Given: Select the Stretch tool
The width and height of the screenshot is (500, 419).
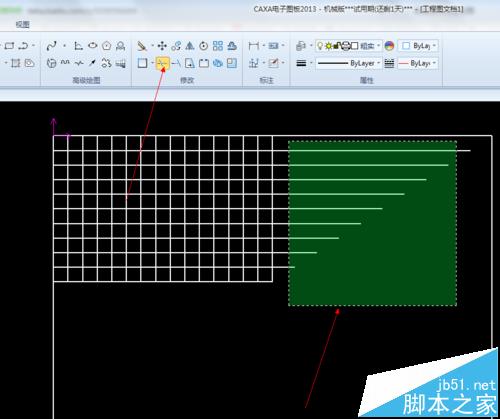Looking at the screenshot, I should point(190,63).
